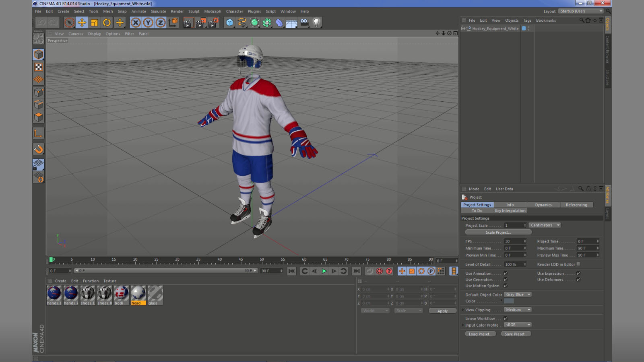The image size is (644, 362).
Task: Add floor environment object
Action: click(292, 23)
